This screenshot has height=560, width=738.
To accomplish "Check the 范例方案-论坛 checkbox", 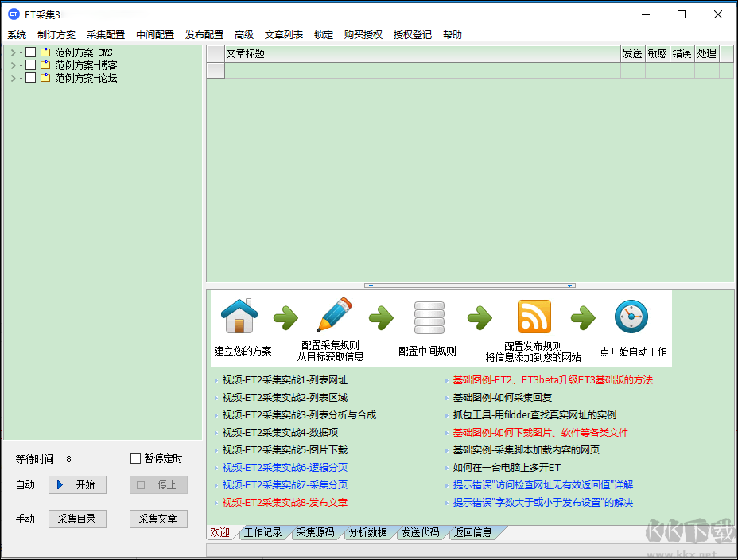I will (x=30, y=78).
